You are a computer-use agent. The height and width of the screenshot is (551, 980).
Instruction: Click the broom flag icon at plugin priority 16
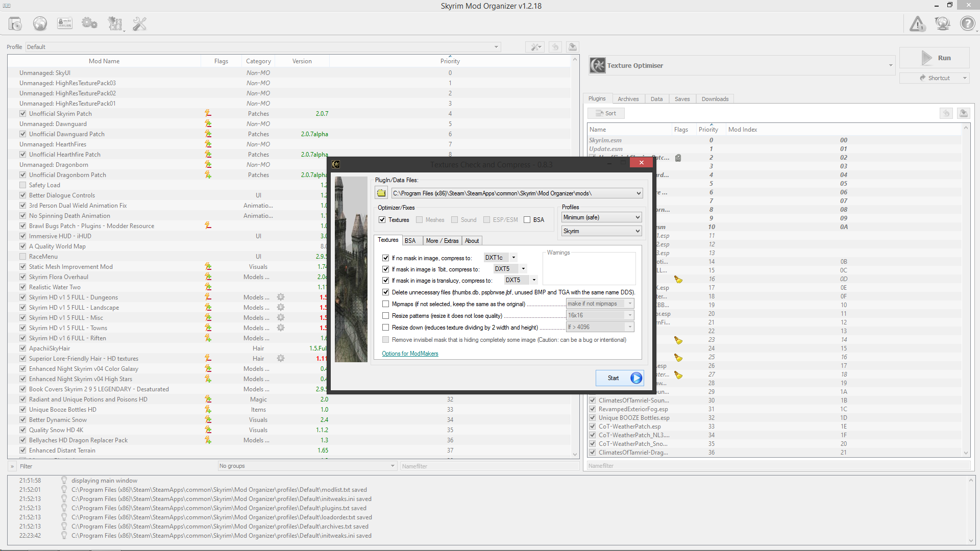[678, 279]
